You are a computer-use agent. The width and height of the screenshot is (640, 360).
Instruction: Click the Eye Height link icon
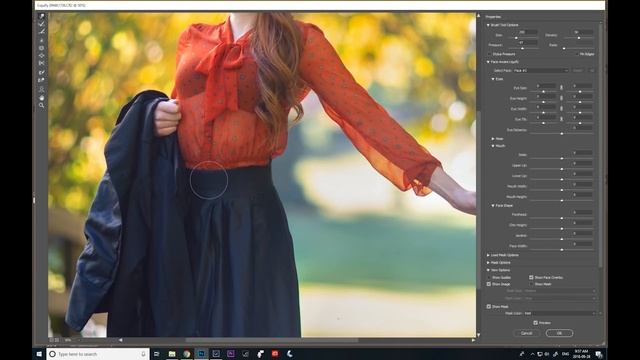[x=561, y=98]
